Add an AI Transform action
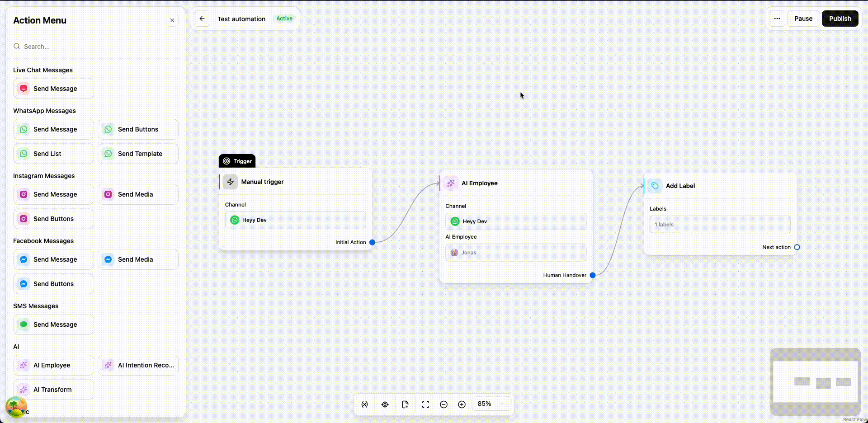Screen dimensions: 868x423 (53, 389)
